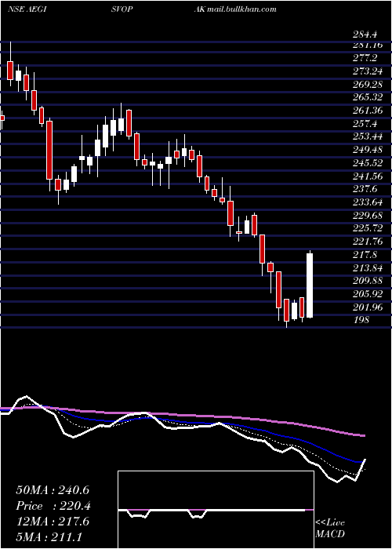Click the tall red candle after the first peak
Viewport: 392px width, 549px height.
coord(49,151)
